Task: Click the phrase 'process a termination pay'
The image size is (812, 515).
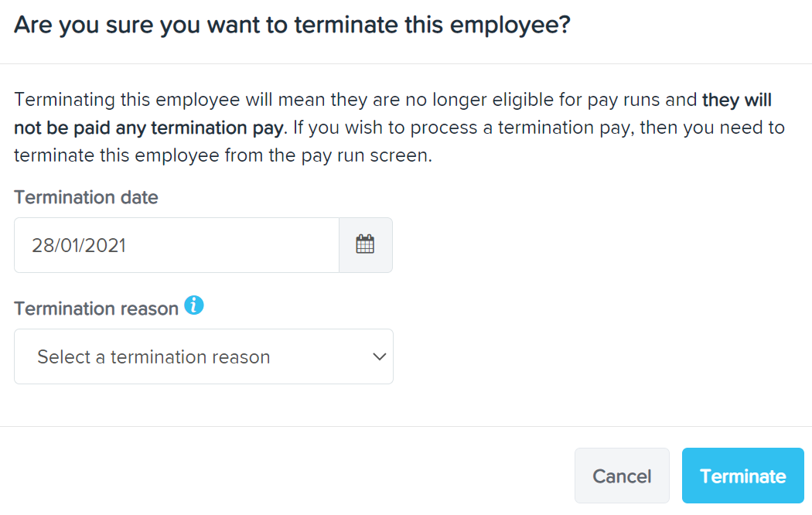Action: point(524,128)
